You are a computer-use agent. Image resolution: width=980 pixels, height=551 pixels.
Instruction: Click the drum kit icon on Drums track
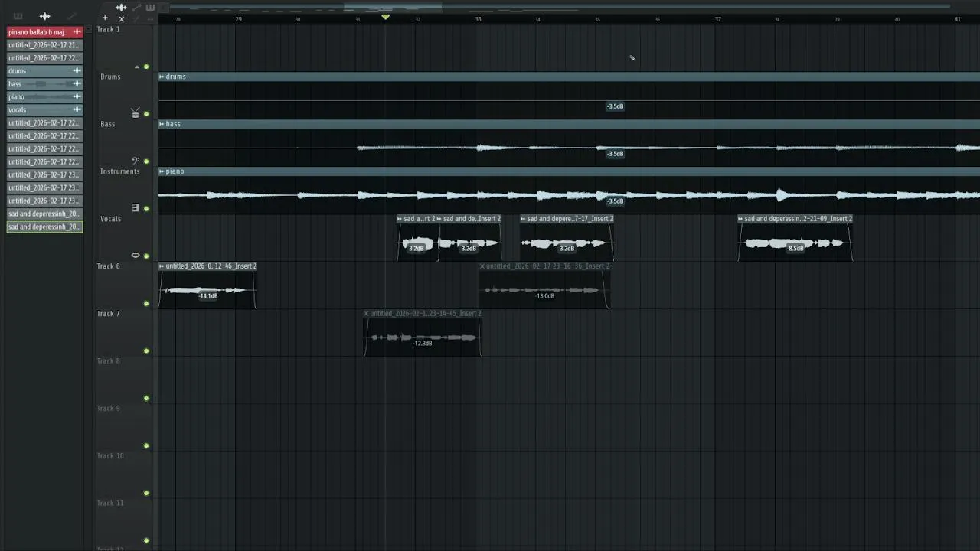136,113
